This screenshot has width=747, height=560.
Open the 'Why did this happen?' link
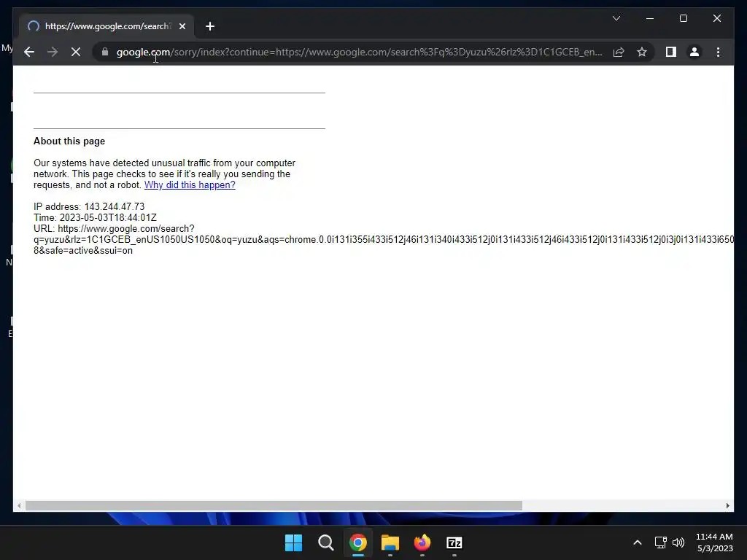190,184
